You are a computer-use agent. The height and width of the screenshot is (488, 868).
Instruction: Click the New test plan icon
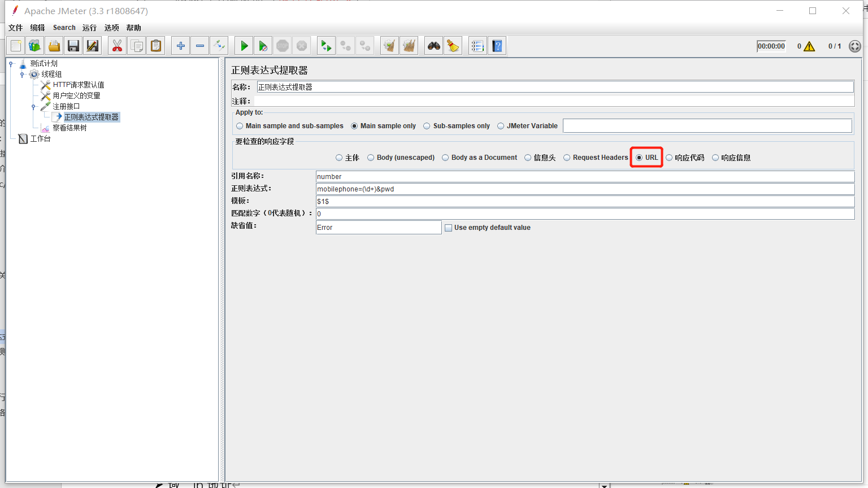[16, 46]
